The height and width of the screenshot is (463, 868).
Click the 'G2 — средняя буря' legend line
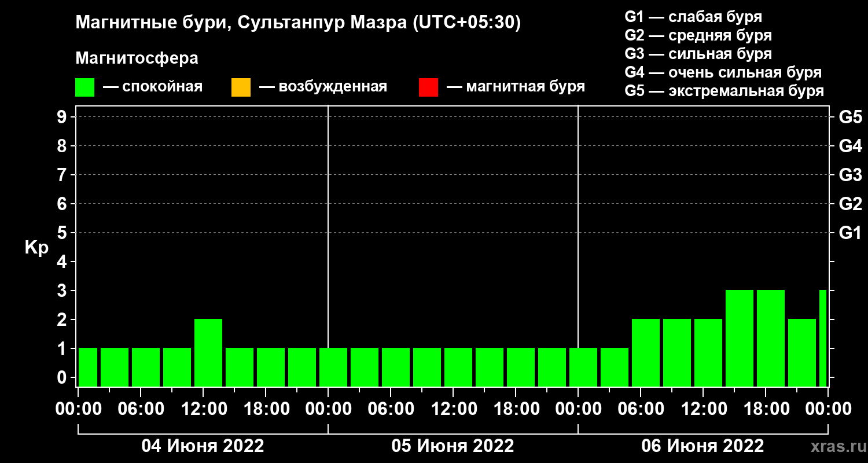click(x=698, y=35)
